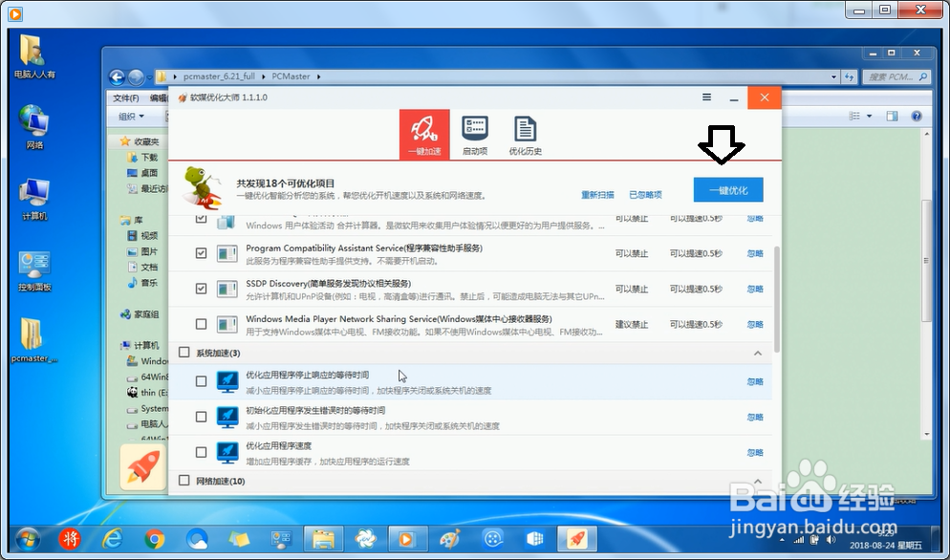
Task: Open the 组织 dropdown in Explorer
Action: tap(131, 117)
